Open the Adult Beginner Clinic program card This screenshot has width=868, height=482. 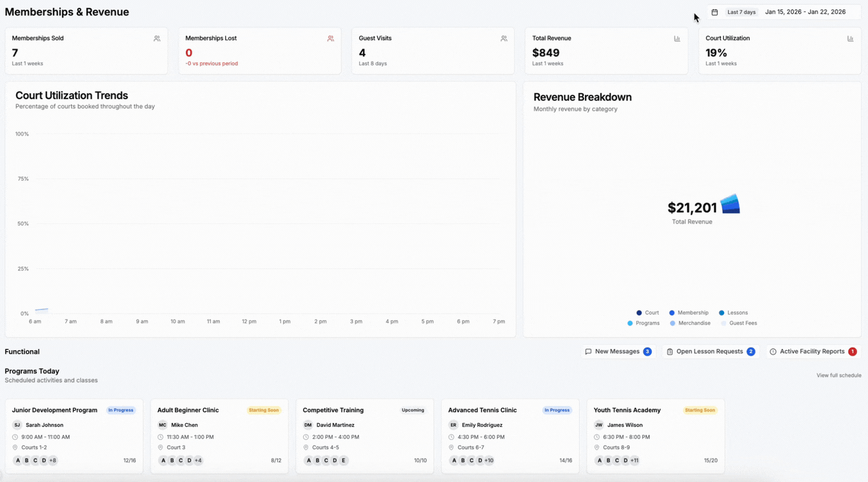pos(219,435)
